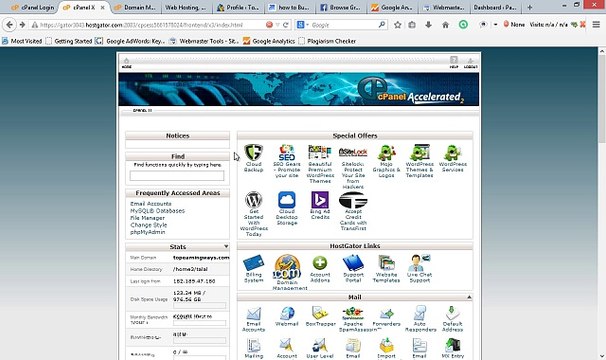Go to browser home page icon
Viewport: 606px width, 360px height.
pyautogui.click(x=445, y=25)
